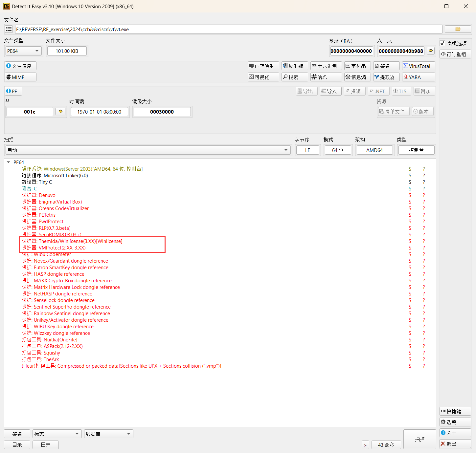Image resolution: width=476 pixels, height=453 pixels.
Task: Expand the scan mode dropdown set to 自动
Action: (x=148, y=150)
